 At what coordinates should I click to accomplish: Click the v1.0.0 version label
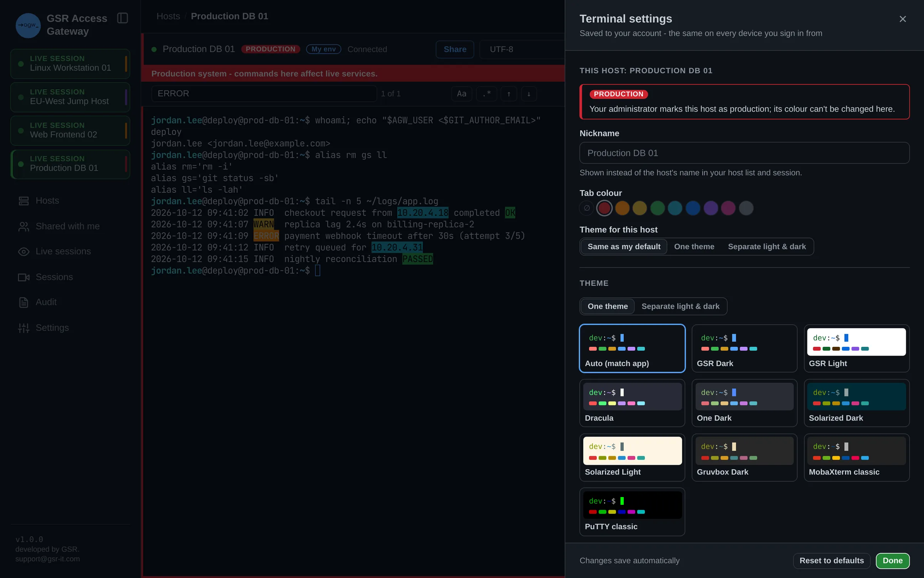pos(29,539)
